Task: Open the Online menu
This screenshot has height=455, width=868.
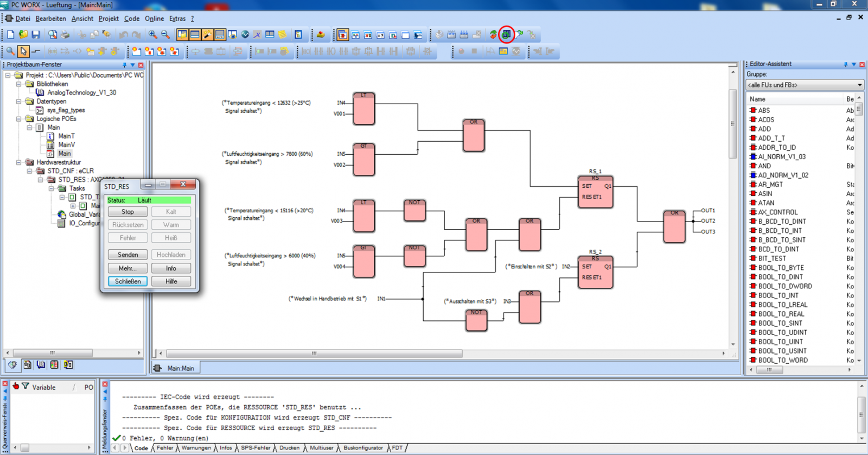Action: tap(154, 18)
